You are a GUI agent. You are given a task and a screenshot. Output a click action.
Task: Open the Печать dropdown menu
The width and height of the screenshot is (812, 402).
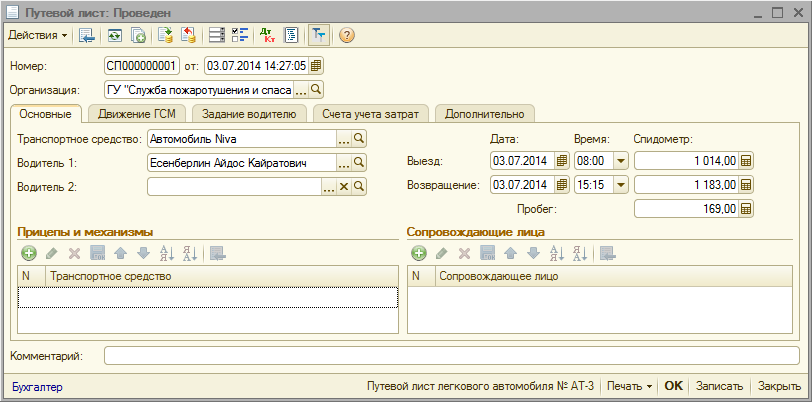(630, 386)
